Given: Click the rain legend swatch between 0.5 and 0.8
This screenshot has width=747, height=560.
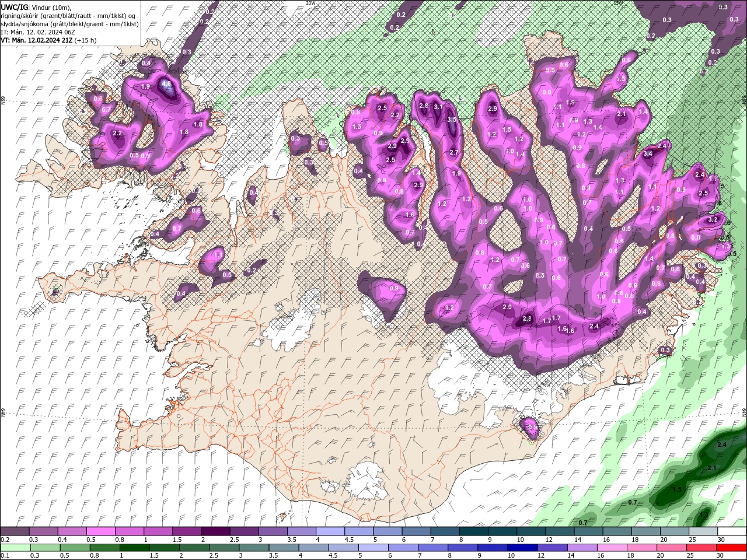Looking at the screenshot, I should (74, 547).
